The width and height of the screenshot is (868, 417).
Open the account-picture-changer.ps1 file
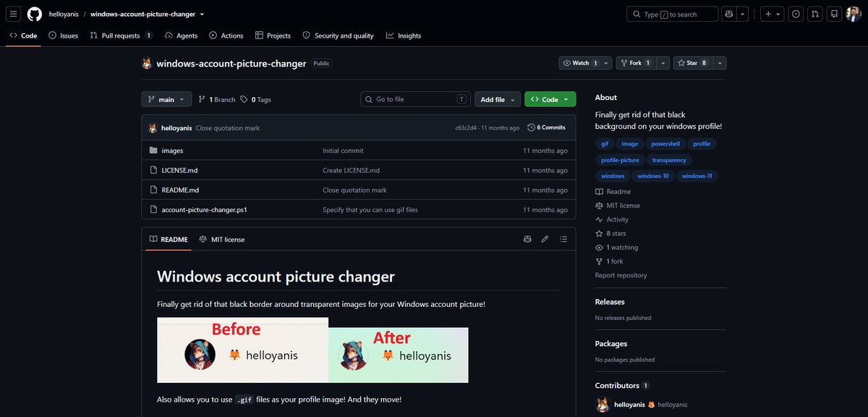coord(205,209)
